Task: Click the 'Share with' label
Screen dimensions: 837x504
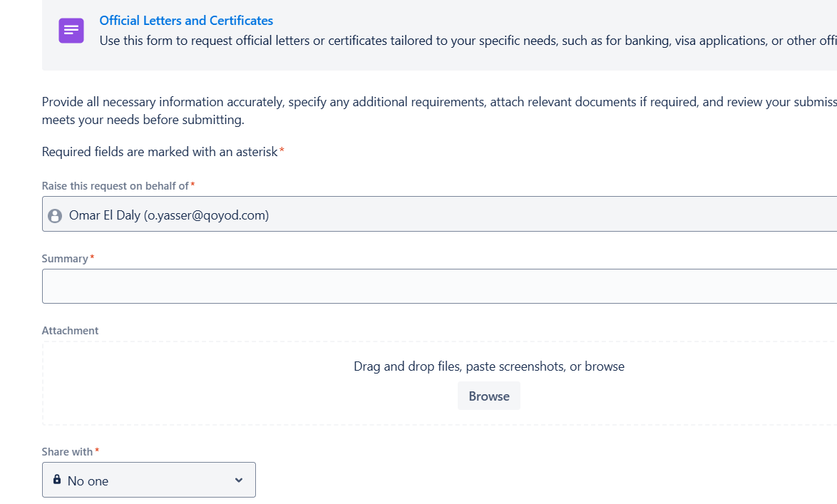Action: pyautogui.click(x=67, y=452)
